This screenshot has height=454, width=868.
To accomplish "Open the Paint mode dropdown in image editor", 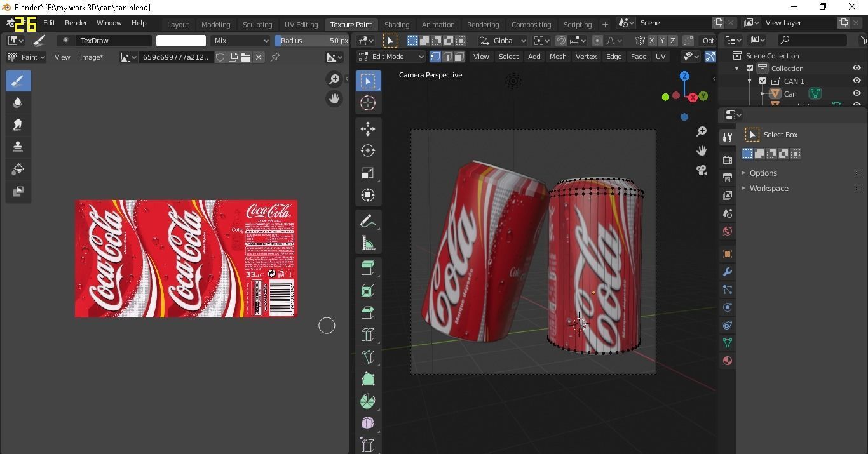I will pyautogui.click(x=26, y=57).
